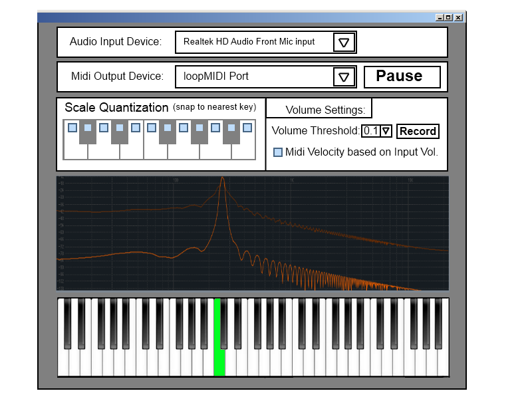
Task: Toggle the E key checkbox in Scale Quantization
Action: pos(136,128)
